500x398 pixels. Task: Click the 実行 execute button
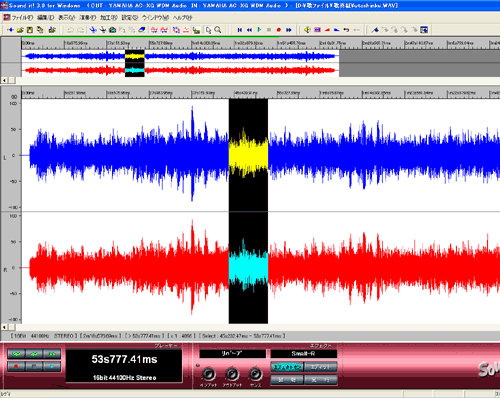point(320,380)
